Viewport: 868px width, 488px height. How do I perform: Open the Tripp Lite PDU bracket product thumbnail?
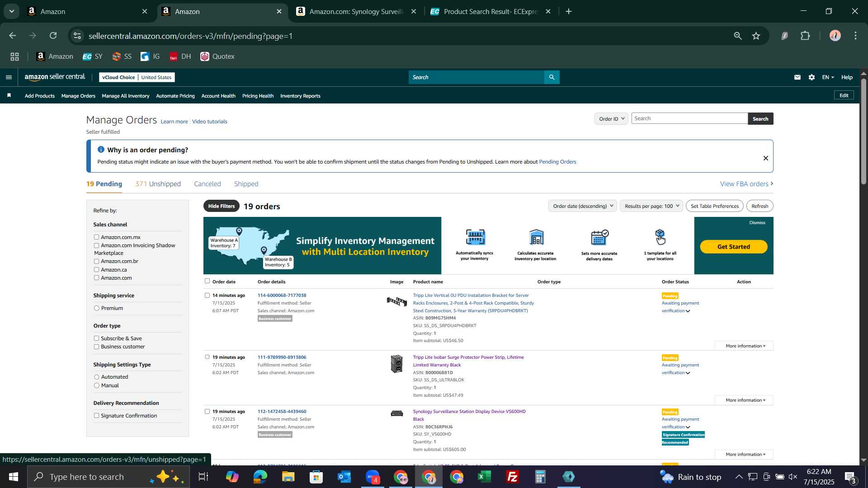click(x=396, y=301)
